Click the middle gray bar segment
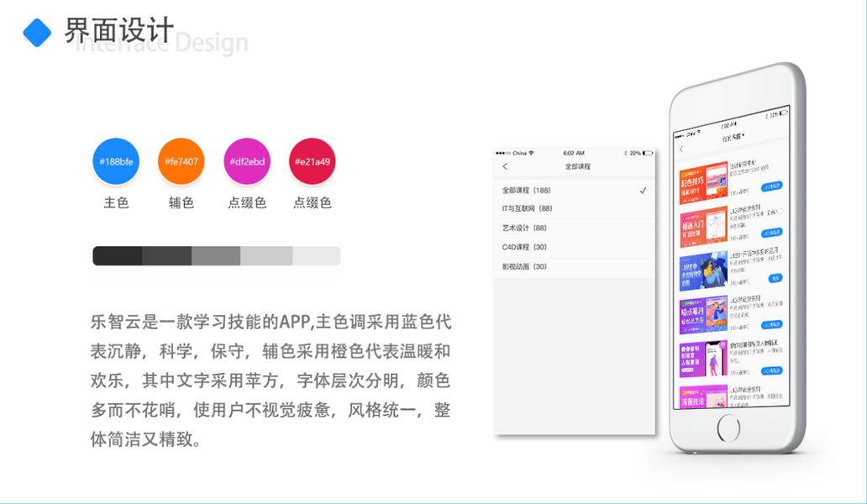The image size is (867, 504). (x=216, y=256)
